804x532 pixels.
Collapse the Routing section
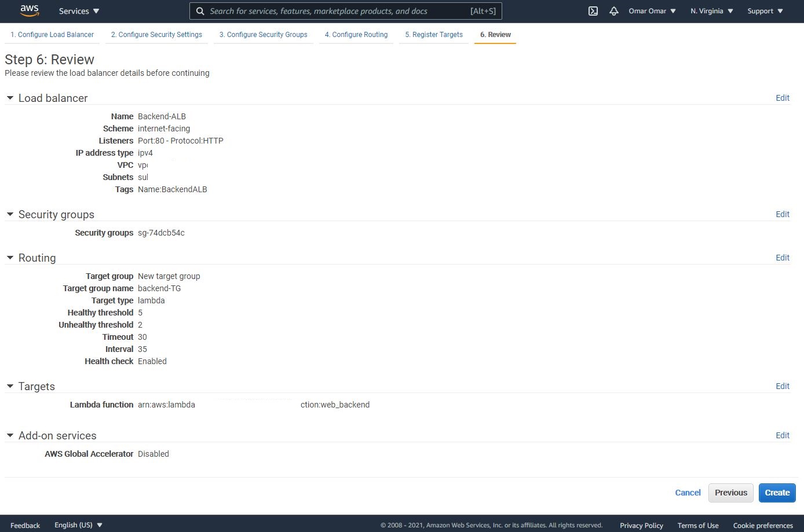coord(10,258)
